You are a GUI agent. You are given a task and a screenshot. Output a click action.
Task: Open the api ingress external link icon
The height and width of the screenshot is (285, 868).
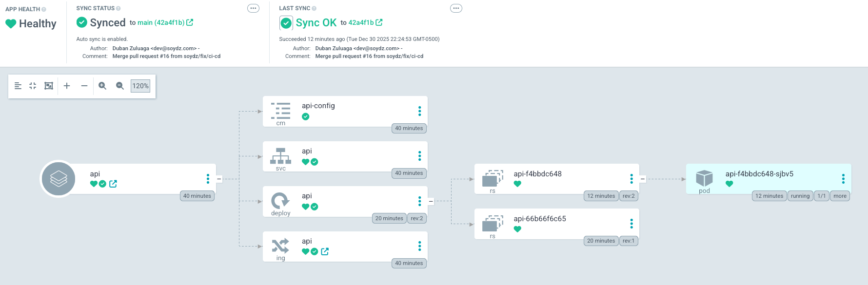point(325,251)
